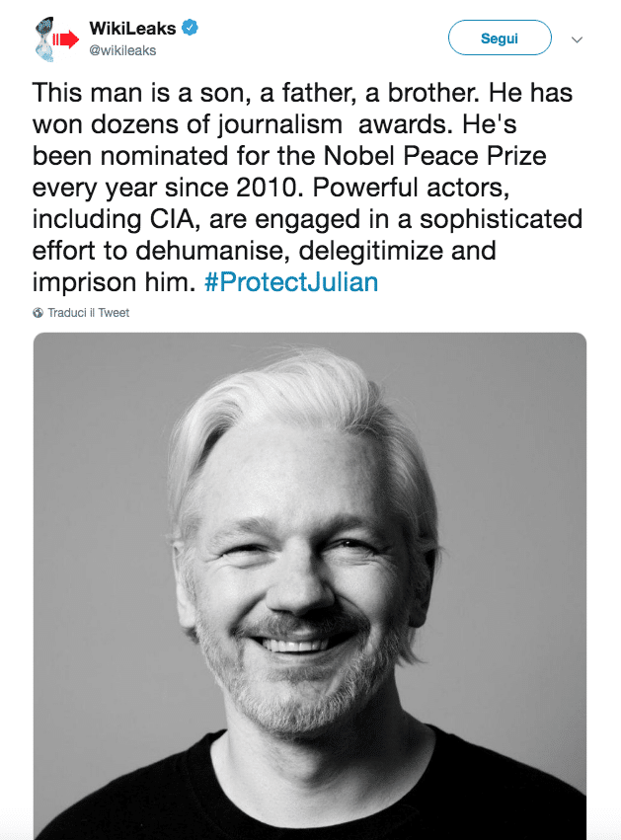Screen dimensions: 621x840
Task: Click the WikiLeaks hourglass profile avatar
Action: tap(50, 38)
